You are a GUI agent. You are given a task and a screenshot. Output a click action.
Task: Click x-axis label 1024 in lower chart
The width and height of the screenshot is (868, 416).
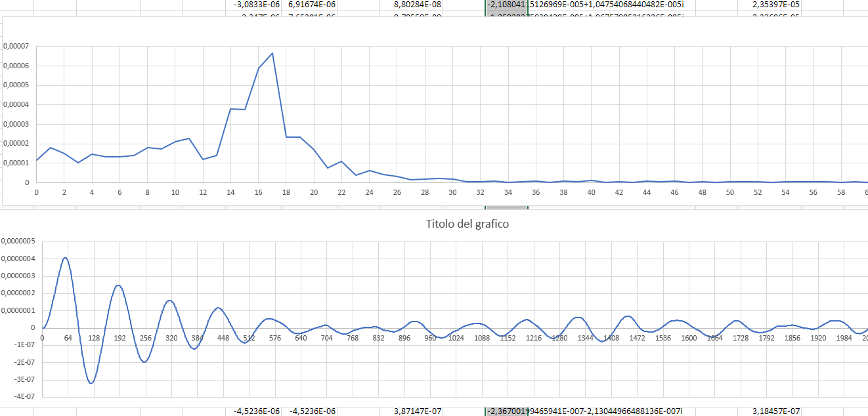456,337
